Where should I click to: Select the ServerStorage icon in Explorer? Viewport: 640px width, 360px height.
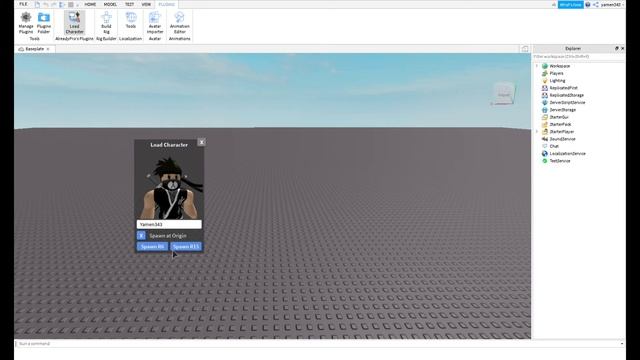pyautogui.click(x=544, y=110)
